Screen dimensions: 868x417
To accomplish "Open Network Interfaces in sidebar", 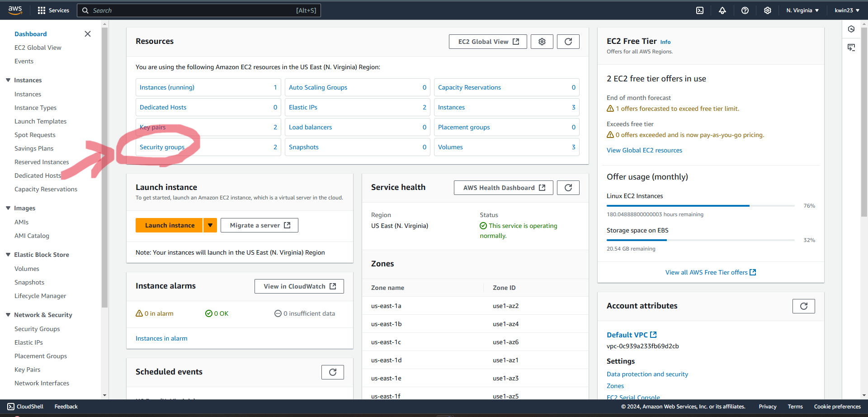I will tap(42, 383).
